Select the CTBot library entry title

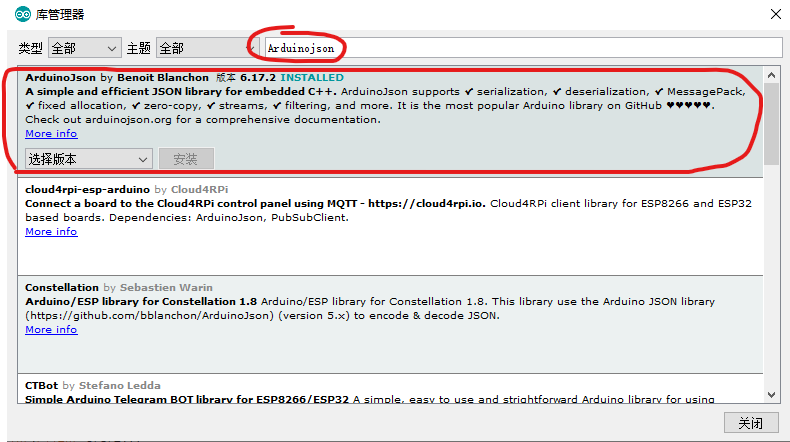click(42, 386)
